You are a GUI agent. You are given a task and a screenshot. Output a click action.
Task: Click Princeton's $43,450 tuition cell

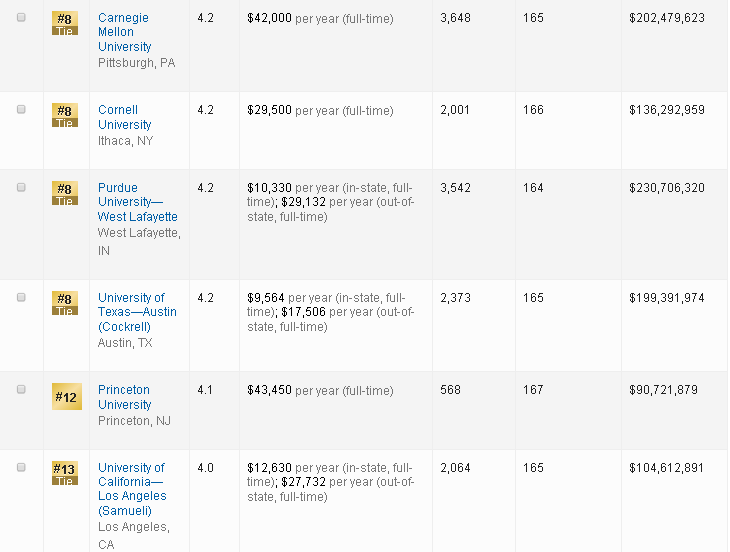269,390
